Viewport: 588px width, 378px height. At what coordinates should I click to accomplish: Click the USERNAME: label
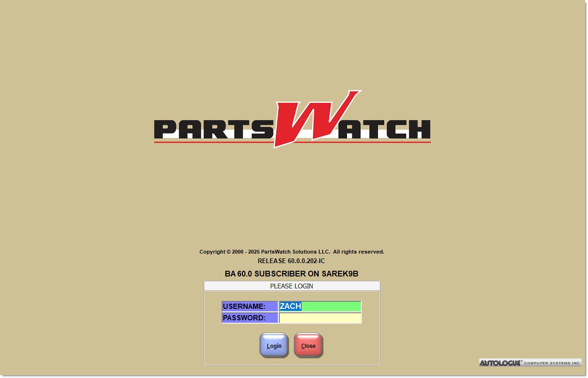(x=250, y=306)
